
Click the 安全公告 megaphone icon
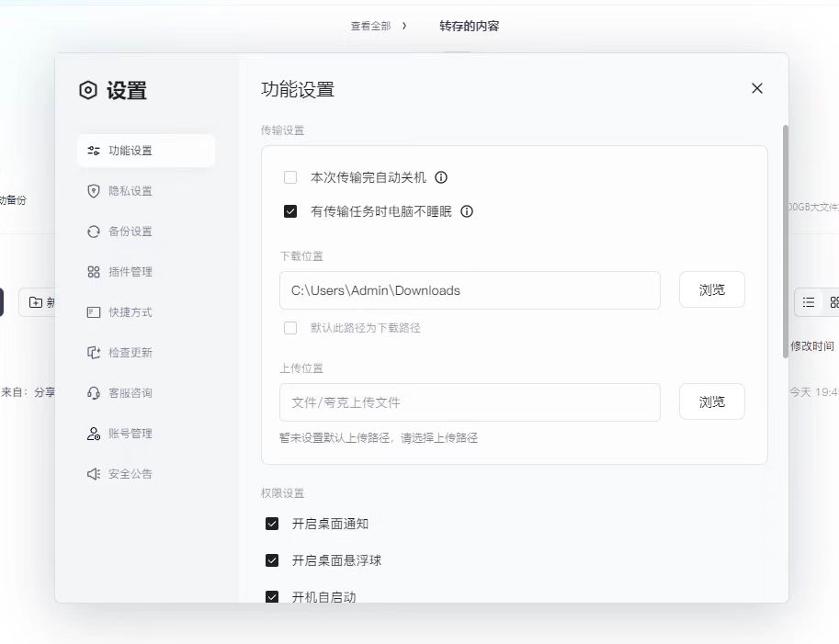[93, 474]
